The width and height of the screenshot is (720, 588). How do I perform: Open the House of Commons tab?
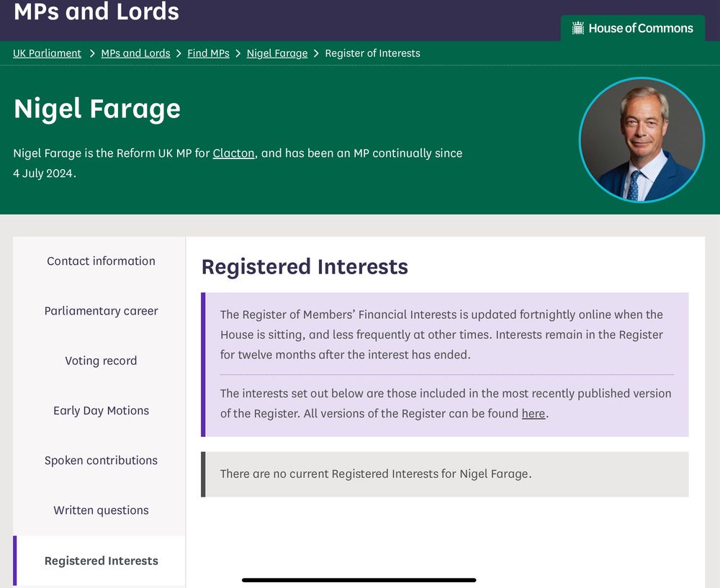tap(632, 28)
